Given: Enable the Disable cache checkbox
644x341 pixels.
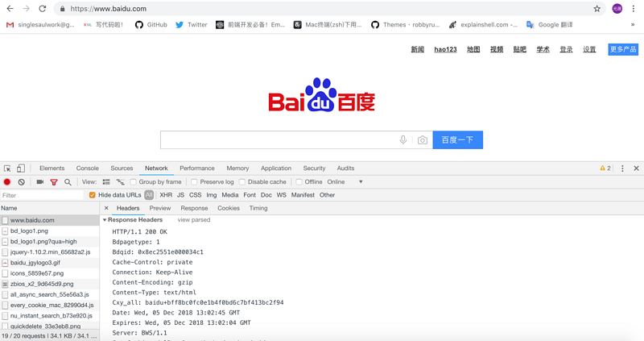Looking at the screenshot, I should (x=242, y=182).
